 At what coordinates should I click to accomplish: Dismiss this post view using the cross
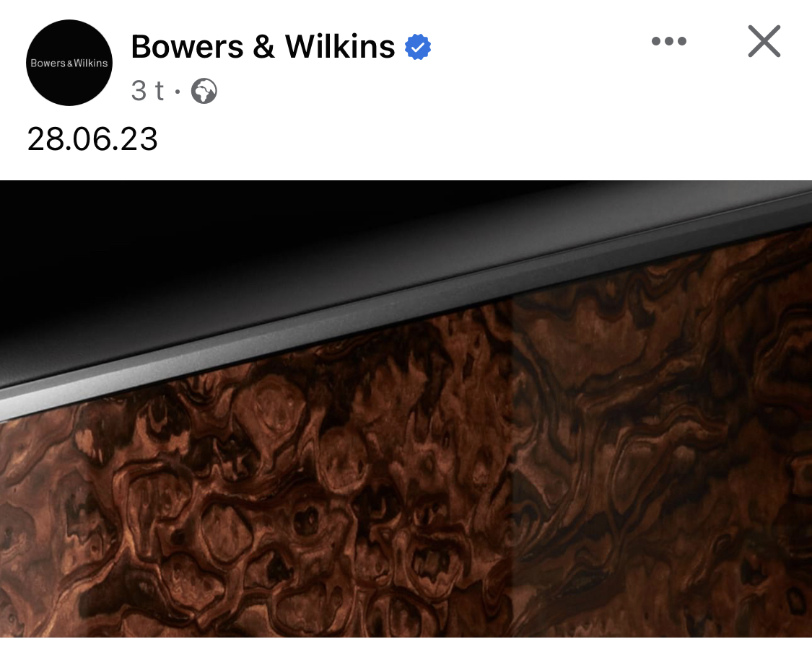[764, 41]
